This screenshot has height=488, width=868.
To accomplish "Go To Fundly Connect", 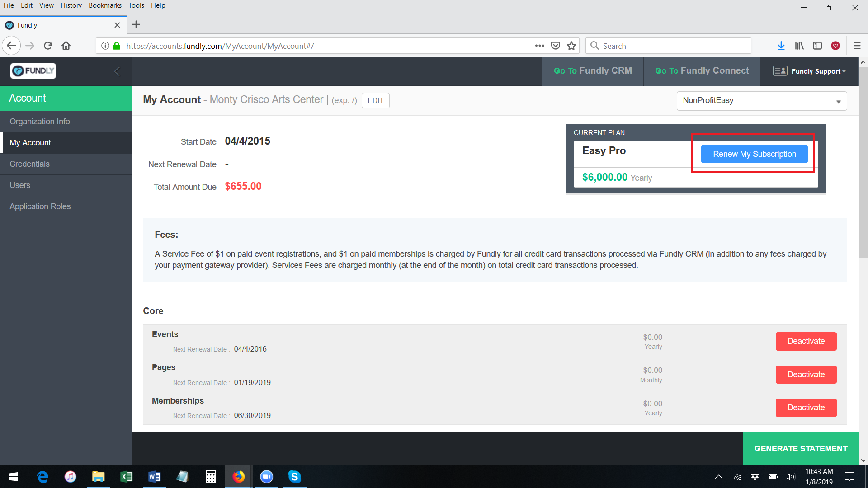I will pyautogui.click(x=702, y=71).
